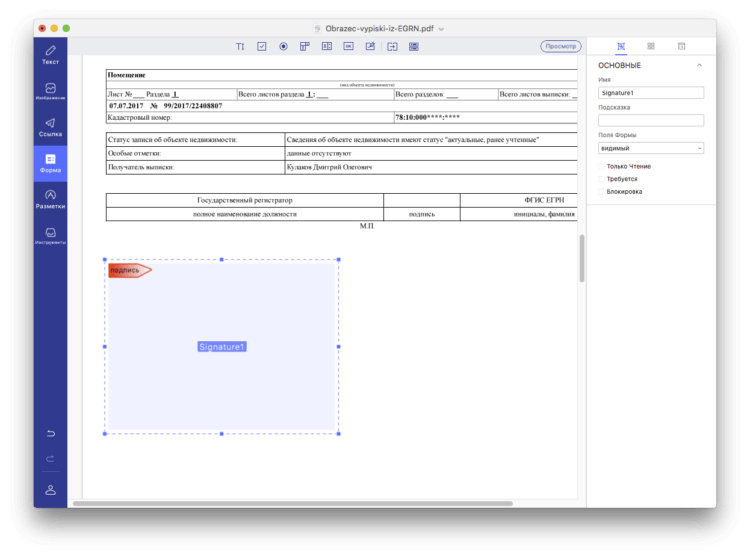Click the Статус записи об объекте cell

(x=195, y=140)
